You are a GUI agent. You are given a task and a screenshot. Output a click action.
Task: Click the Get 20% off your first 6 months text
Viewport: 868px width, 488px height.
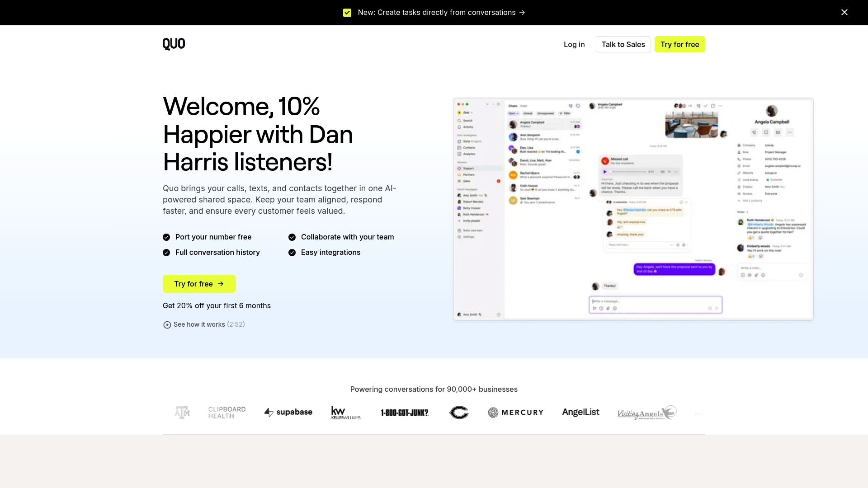(217, 306)
